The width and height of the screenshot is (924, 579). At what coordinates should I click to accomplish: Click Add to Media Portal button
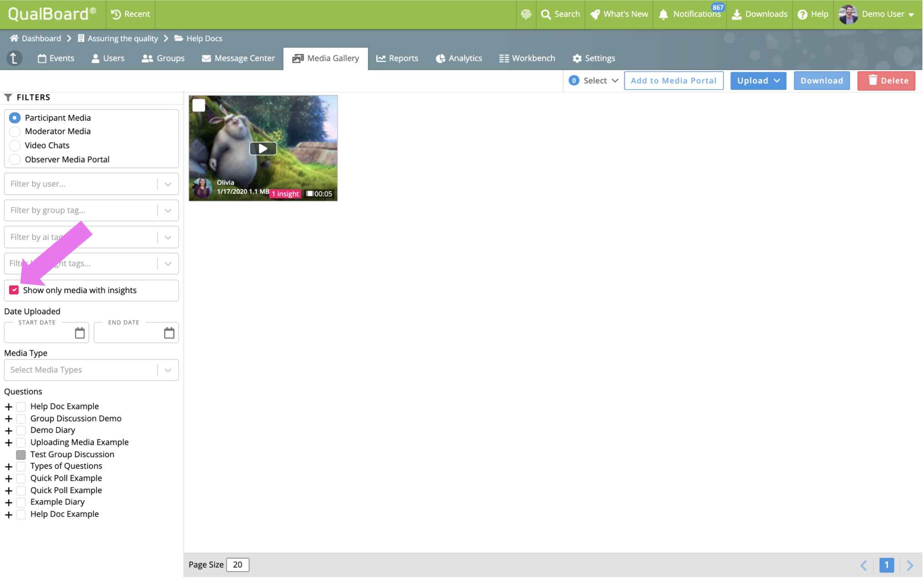click(x=673, y=81)
